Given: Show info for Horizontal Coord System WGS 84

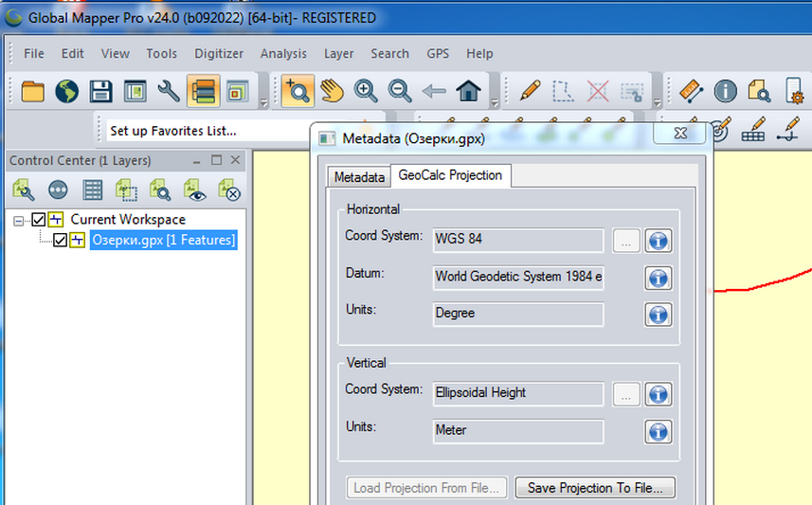Looking at the screenshot, I should click(659, 241).
